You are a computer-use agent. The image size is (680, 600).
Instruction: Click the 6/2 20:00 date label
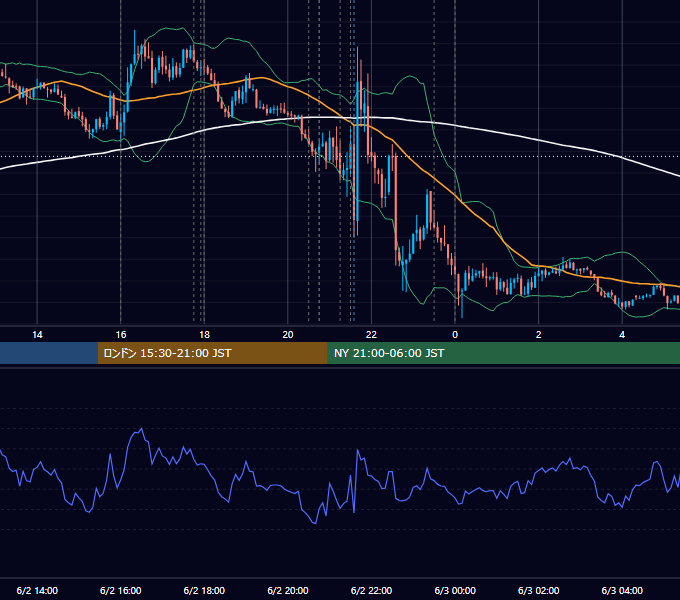pos(288,590)
